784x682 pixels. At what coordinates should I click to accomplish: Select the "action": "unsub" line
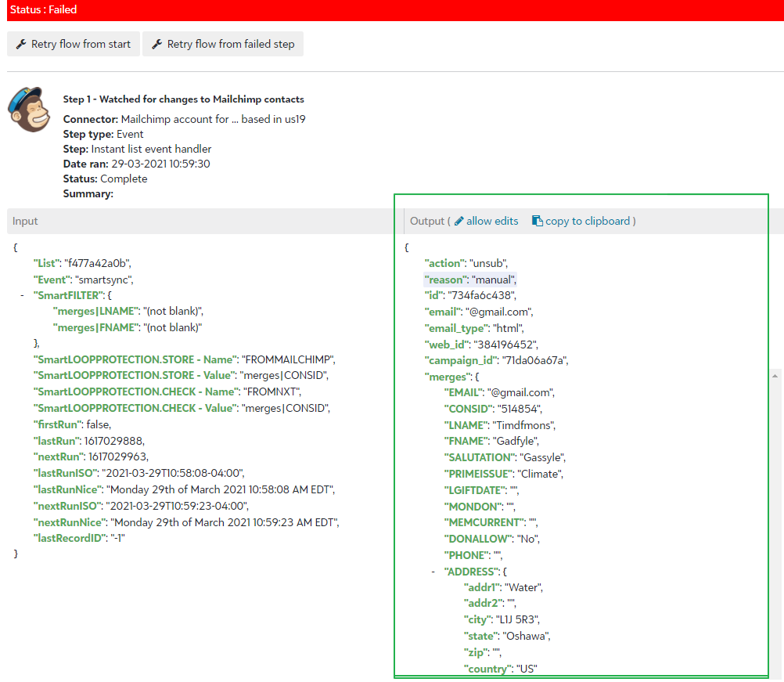coord(466,263)
